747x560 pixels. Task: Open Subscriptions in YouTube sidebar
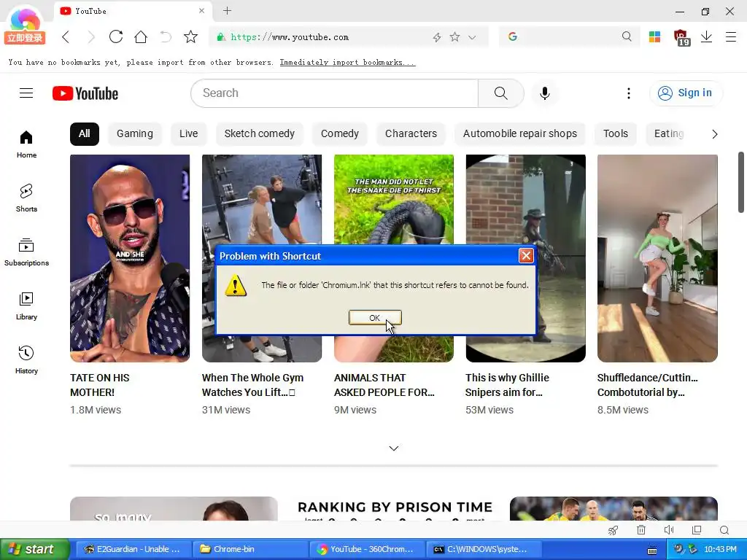tap(26, 252)
